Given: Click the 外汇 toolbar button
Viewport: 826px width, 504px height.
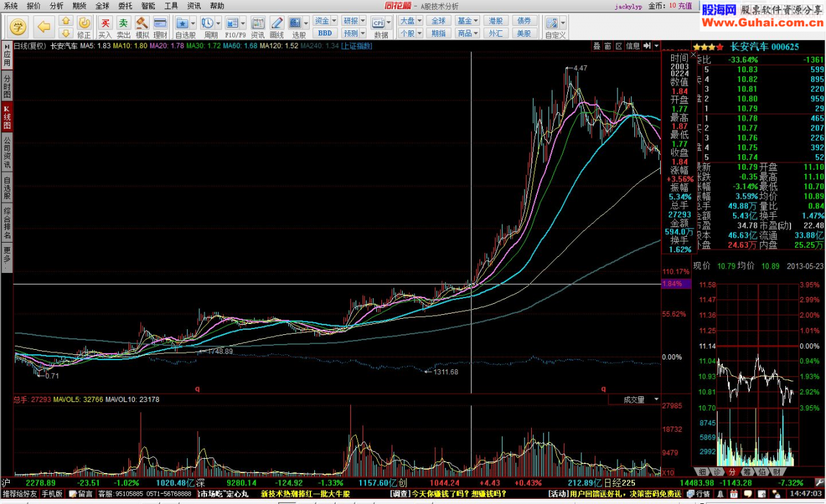Looking at the screenshot, I should pyautogui.click(x=496, y=33).
